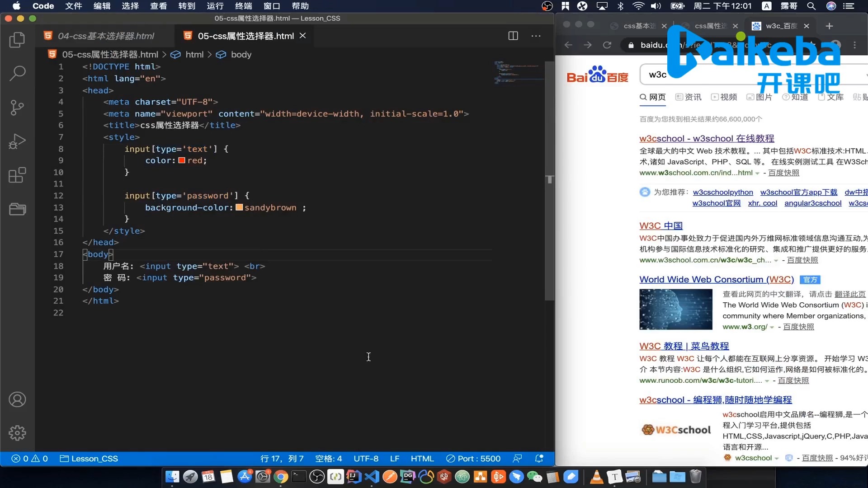The height and width of the screenshot is (488, 868).
Task: Open the browser three-dot menu
Action: click(854, 45)
